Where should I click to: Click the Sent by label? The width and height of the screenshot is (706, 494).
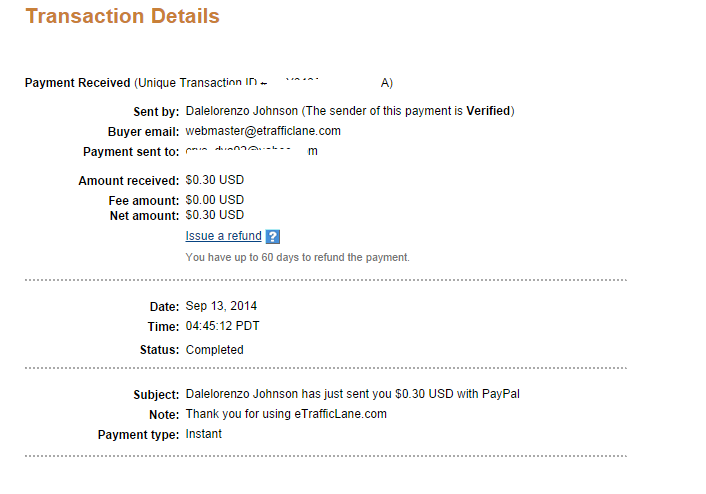click(156, 112)
